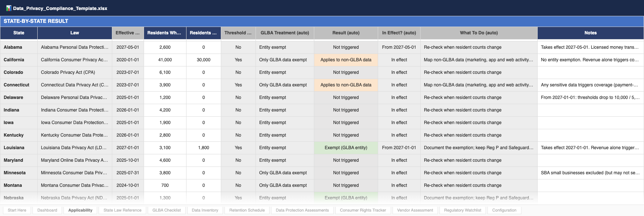
Task: Click Louisiana's Document the exemption cell
Action: pyautogui.click(x=479, y=148)
